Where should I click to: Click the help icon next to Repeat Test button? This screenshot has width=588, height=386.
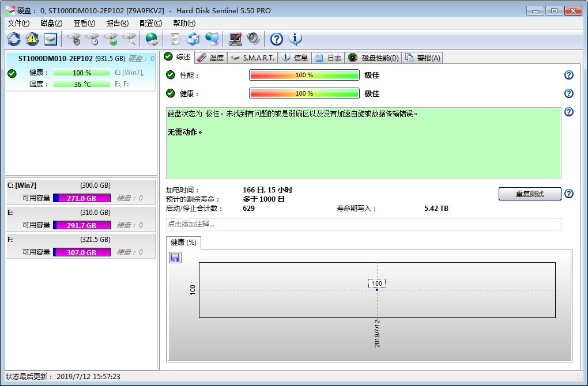(x=568, y=194)
